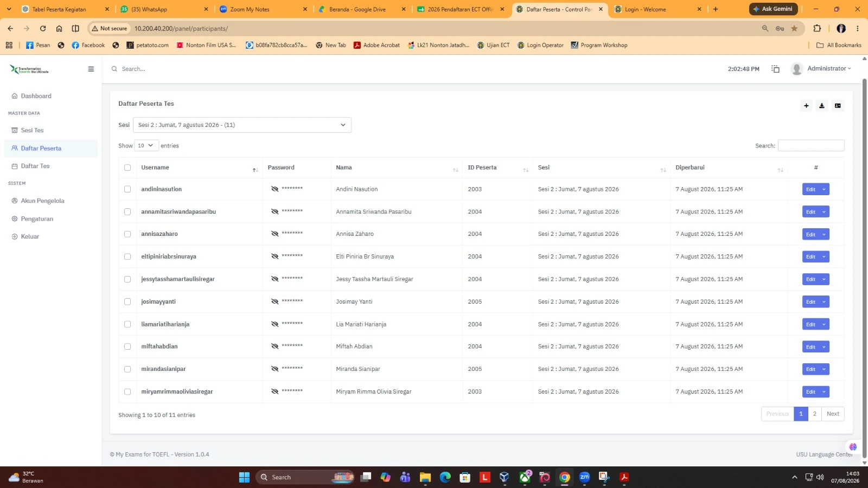Check the row for annisazaharo

(x=127, y=234)
